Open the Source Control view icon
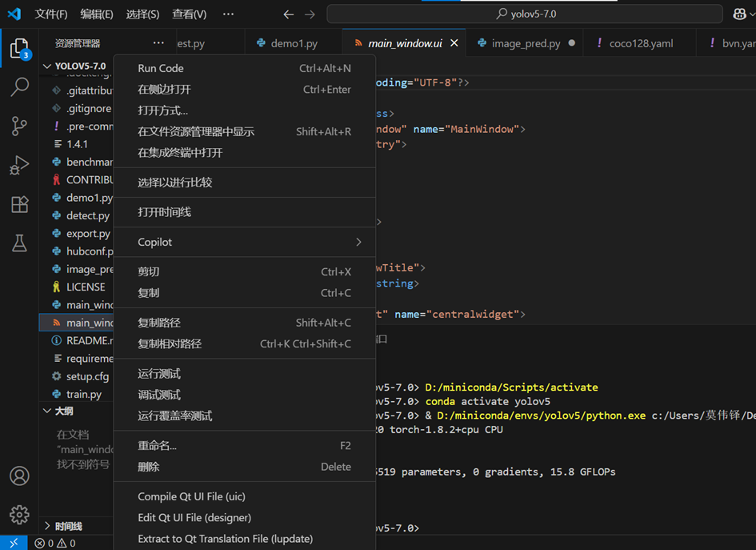 pyautogui.click(x=20, y=126)
